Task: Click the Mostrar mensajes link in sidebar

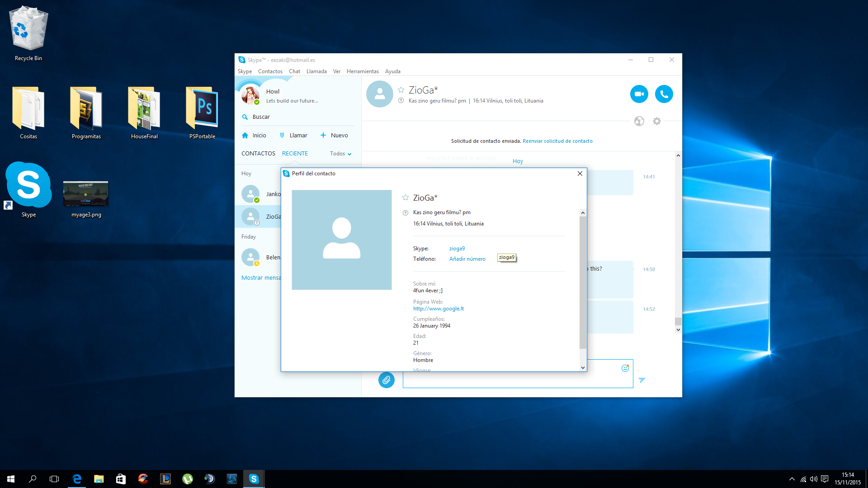Action: pyautogui.click(x=261, y=278)
